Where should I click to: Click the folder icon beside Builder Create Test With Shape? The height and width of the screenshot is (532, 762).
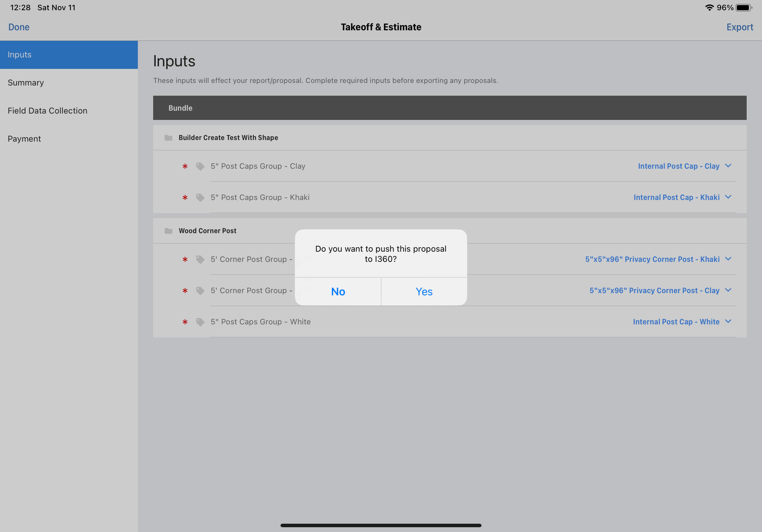[x=168, y=138]
